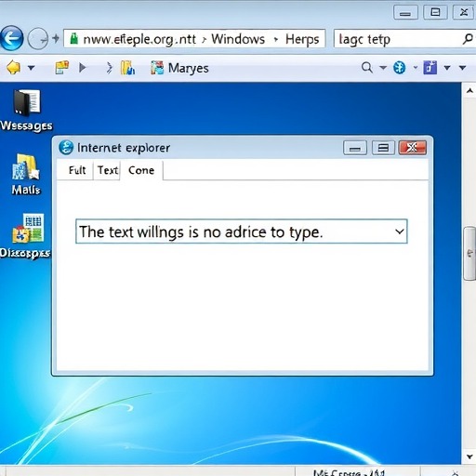Screen dimensions: 476x476
Task: Click the magnifier in the search box
Action: point(468,39)
